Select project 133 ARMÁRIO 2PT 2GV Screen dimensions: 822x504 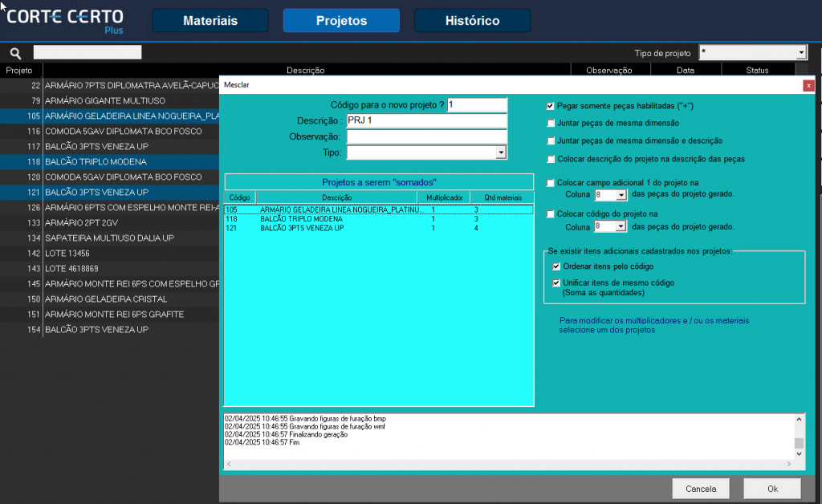tap(109, 222)
